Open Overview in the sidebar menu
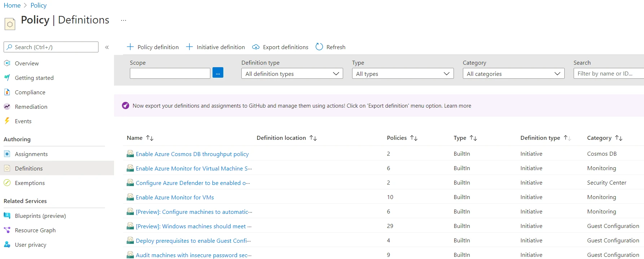 (27, 63)
